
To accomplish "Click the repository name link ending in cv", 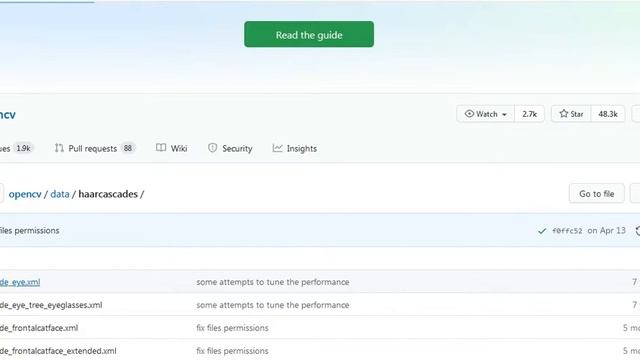I will [8, 115].
